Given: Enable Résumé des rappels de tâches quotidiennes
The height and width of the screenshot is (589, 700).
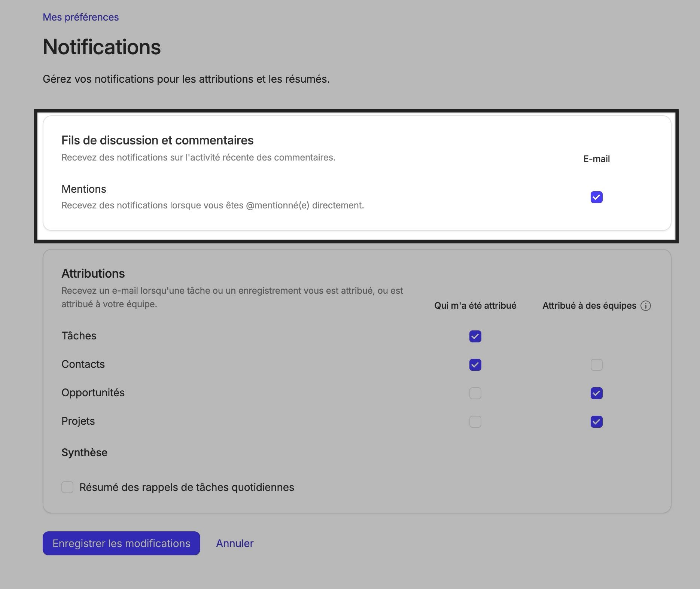Looking at the screenshot, I should (67, 487).
